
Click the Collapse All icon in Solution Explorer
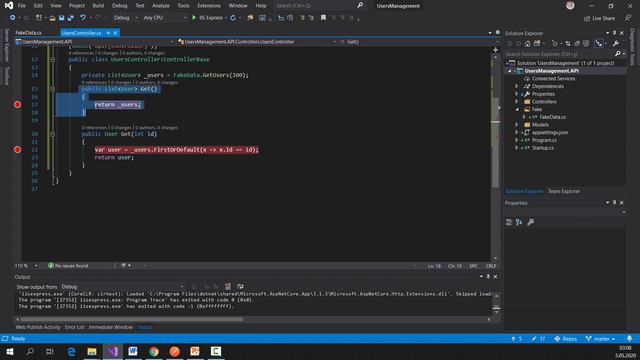[577, 43]
